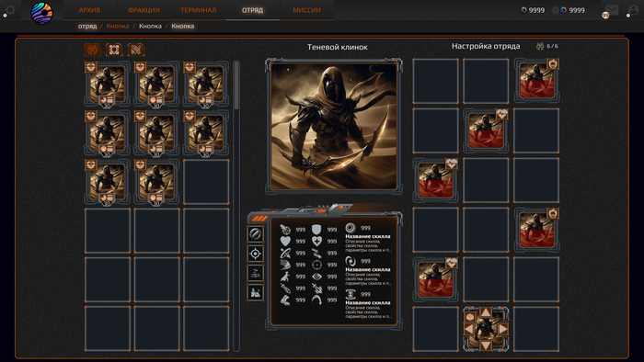This screenshot has height=362, width=644.
Task: Select the top-right squad unit with flame badge
Action: coord(536,81)
